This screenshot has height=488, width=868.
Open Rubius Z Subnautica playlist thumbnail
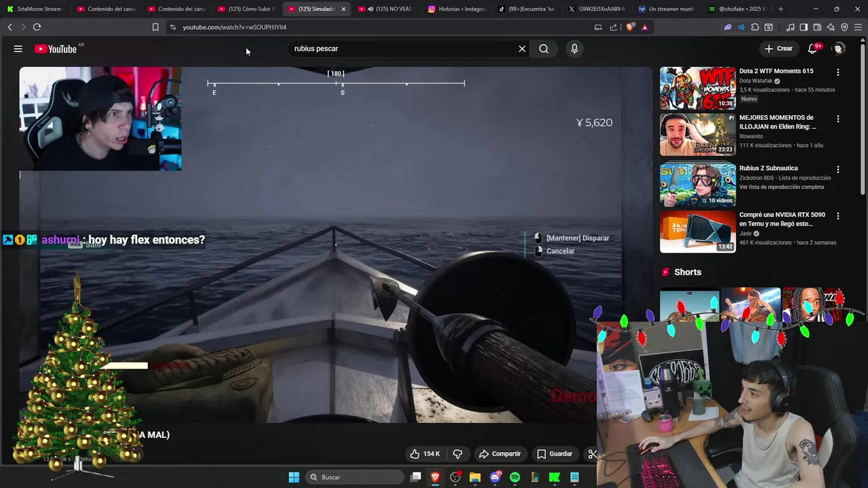[698, 185]
